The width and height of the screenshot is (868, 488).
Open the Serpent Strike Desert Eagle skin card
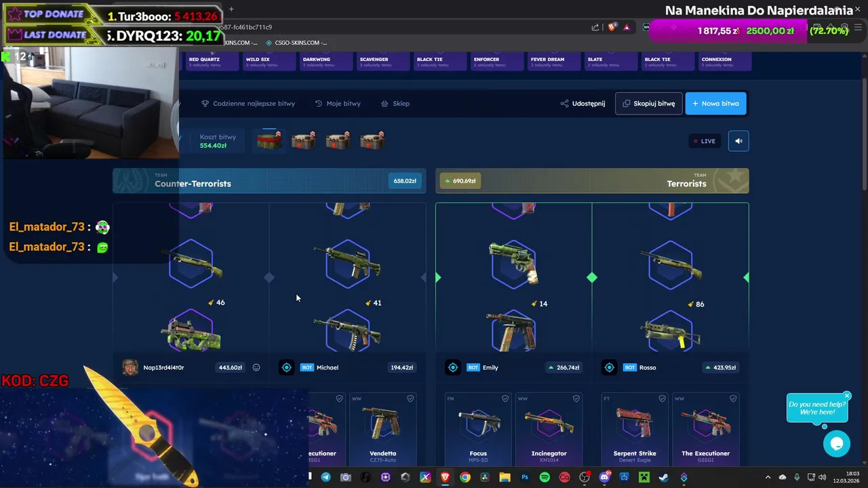coord(635,429)
